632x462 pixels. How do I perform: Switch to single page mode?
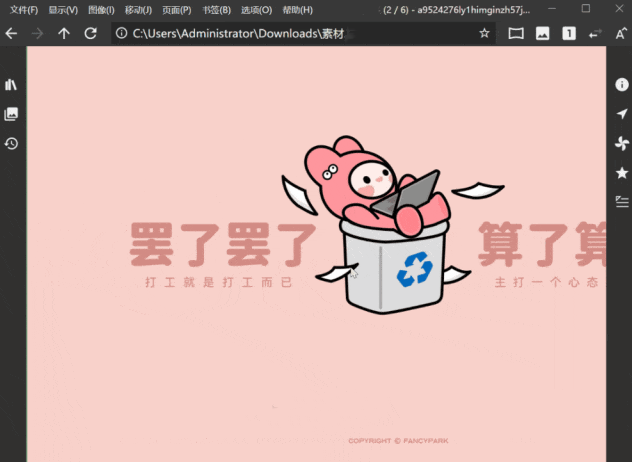(x=569, y=33)
